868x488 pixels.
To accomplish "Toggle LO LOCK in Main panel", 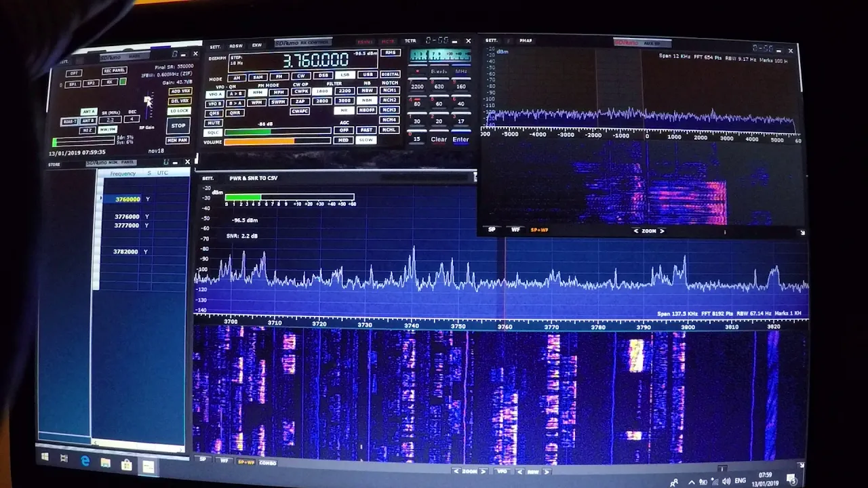I will 179,111.
